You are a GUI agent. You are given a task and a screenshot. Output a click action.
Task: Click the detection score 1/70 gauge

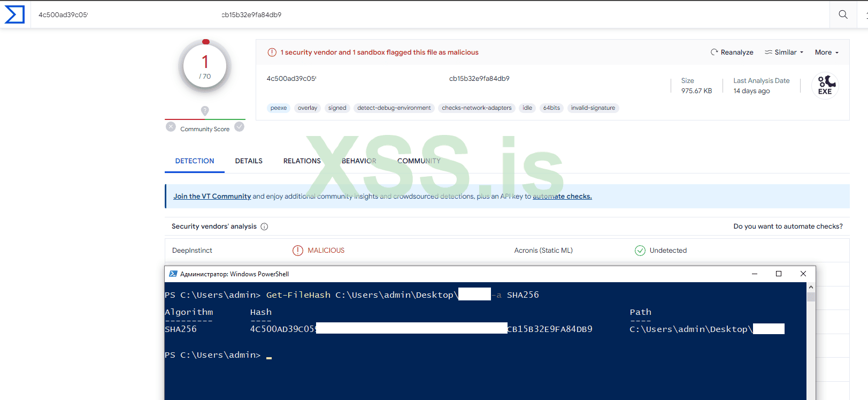[205, 66]
